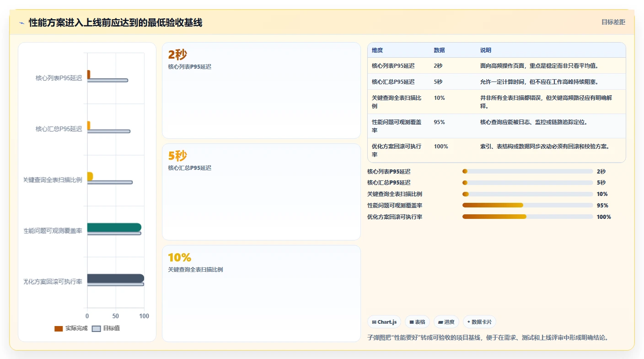Screen dimensions: 644x359
Task: Click the footer summary sentence 子弹图把…
Action: click(488, 337)
